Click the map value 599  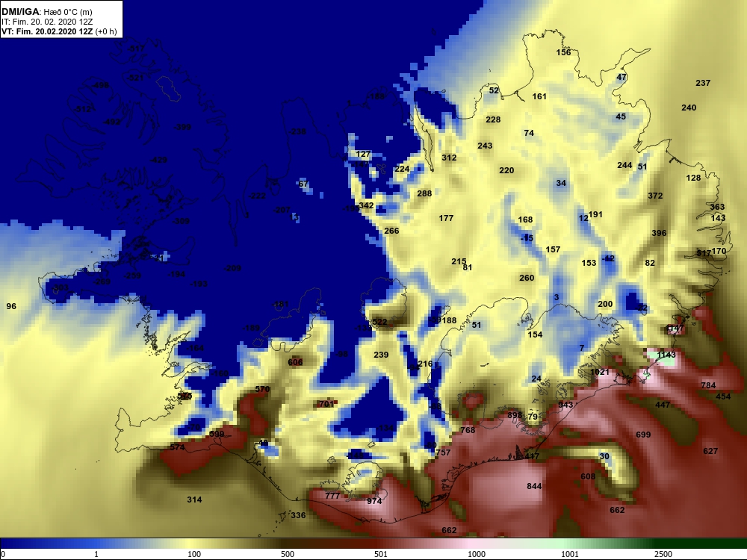tap(217, 435)
